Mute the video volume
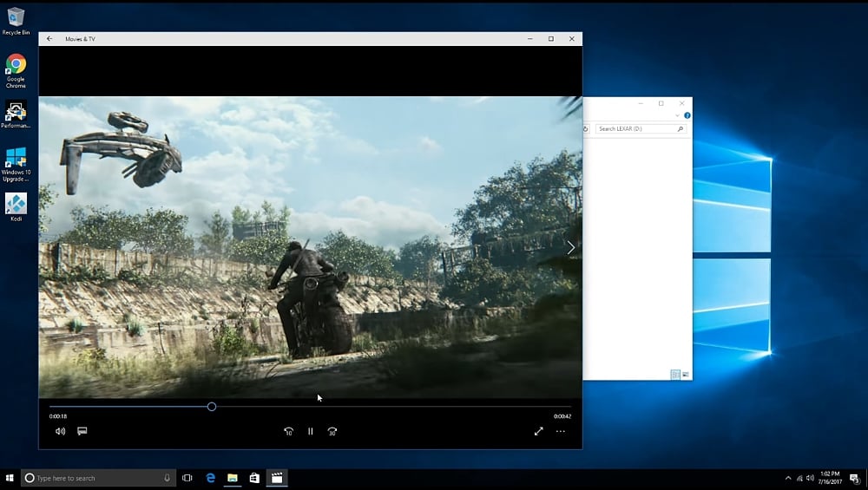Image resolution: width=868 pixels, height=490 pixels. [61, 431]
